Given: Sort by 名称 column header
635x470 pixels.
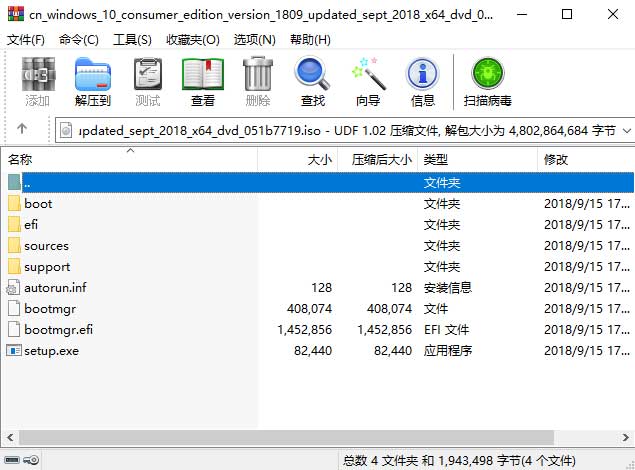Looking at the screenshot, I should click(x=130, y=160).
